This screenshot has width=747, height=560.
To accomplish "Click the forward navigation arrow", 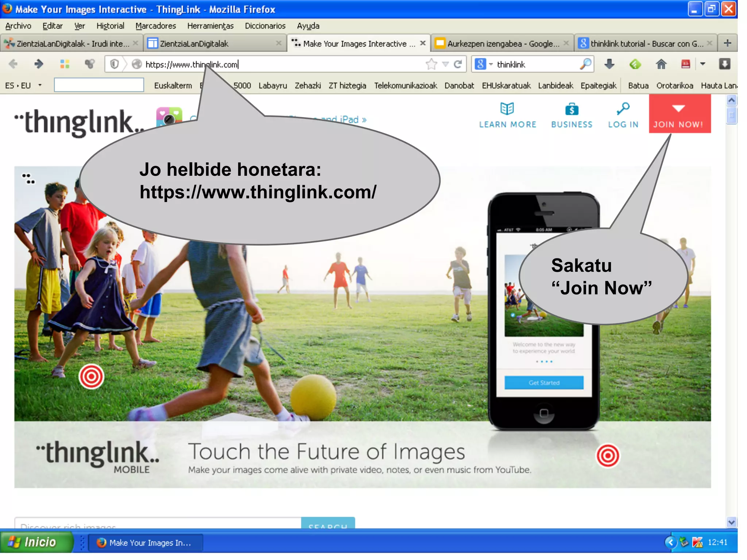I will point(38,65).
